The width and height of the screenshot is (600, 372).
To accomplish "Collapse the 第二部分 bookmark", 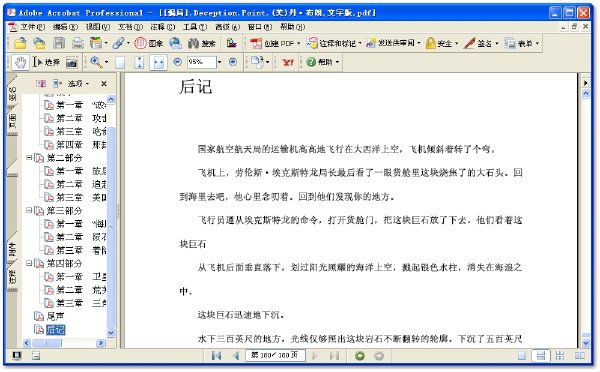I will point(29,157).
